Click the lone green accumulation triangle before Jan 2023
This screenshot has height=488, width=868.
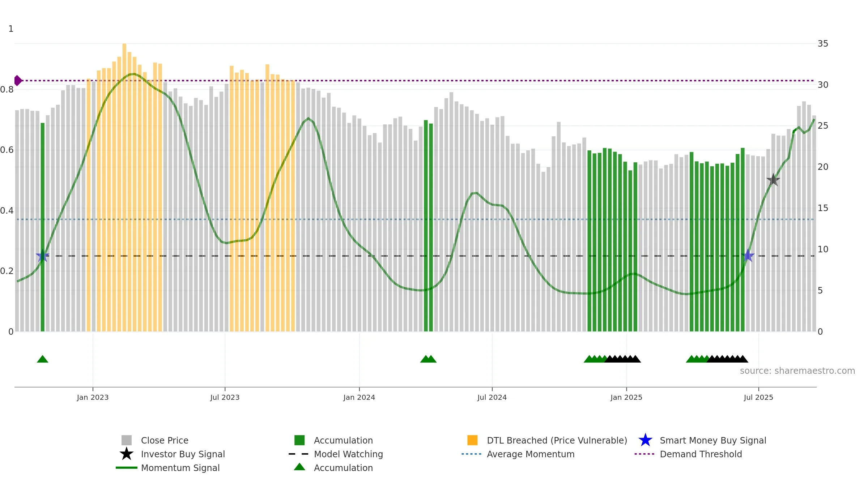pyautogui.click(x=43, y=359)
